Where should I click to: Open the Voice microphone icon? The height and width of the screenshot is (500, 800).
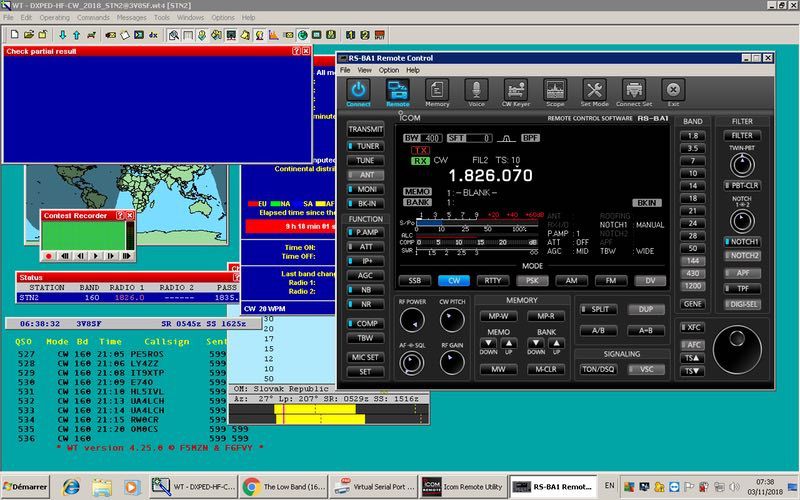click(x=476, y=90)
